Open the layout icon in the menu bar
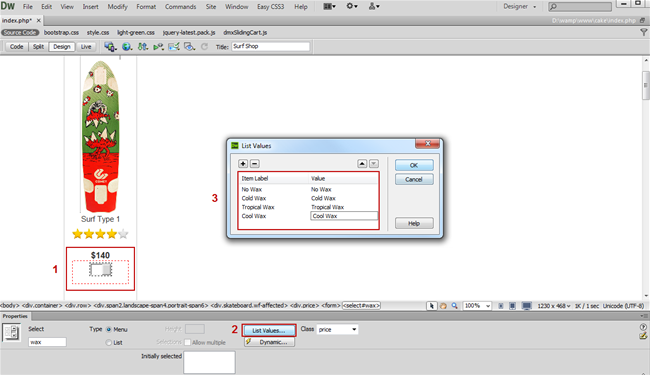 click(x=330, y=6)
